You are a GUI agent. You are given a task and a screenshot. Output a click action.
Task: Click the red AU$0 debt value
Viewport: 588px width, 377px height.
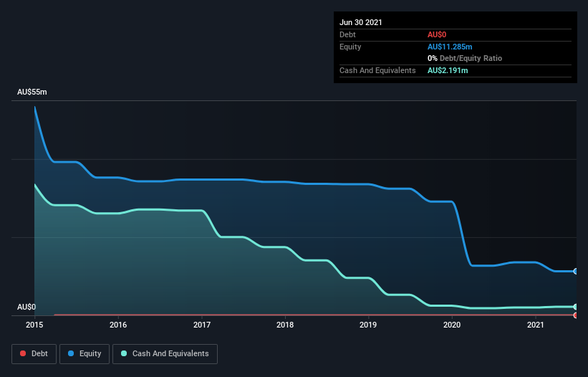coord(437,34)
